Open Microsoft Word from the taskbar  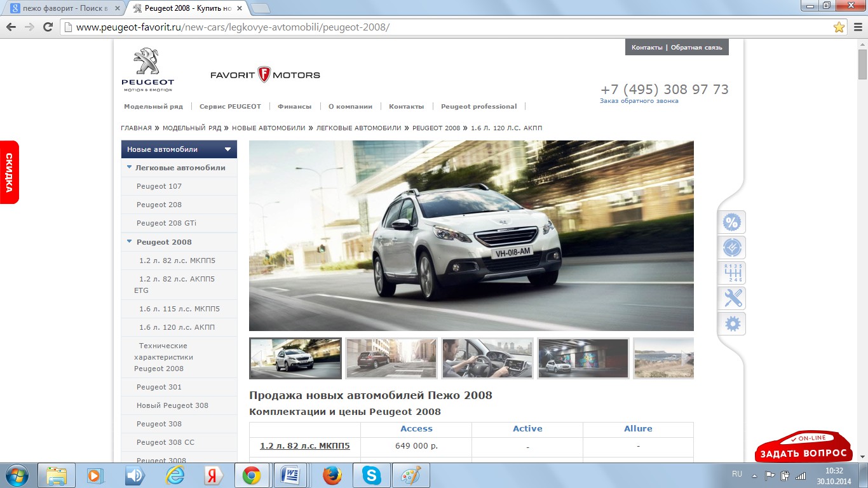pyautogui.click(x=290, y=475)
